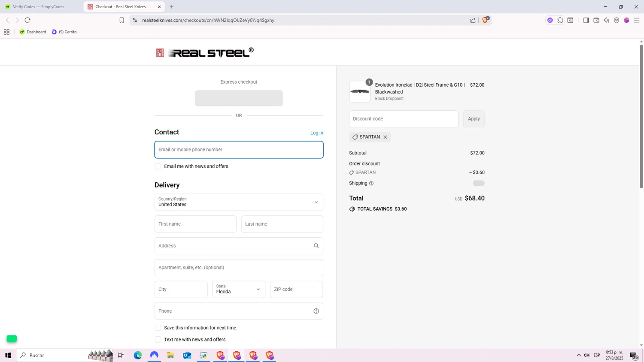
Task: Click the address search magnifier icon
Action: click(x=316, y=246)
